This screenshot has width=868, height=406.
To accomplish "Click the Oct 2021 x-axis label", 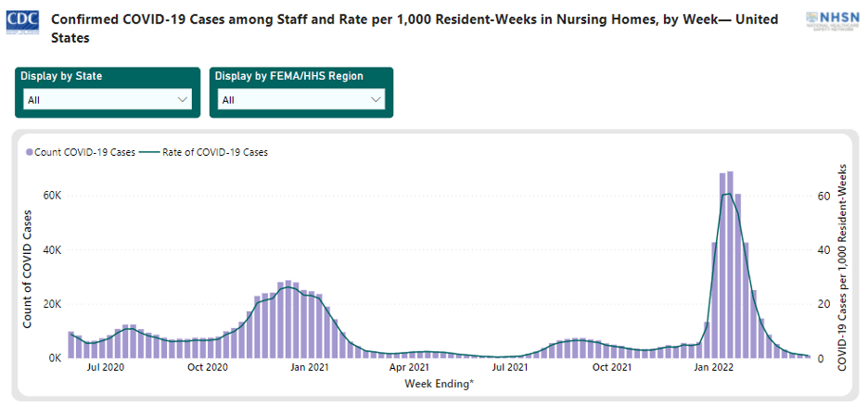I will (x=612, y=368).
